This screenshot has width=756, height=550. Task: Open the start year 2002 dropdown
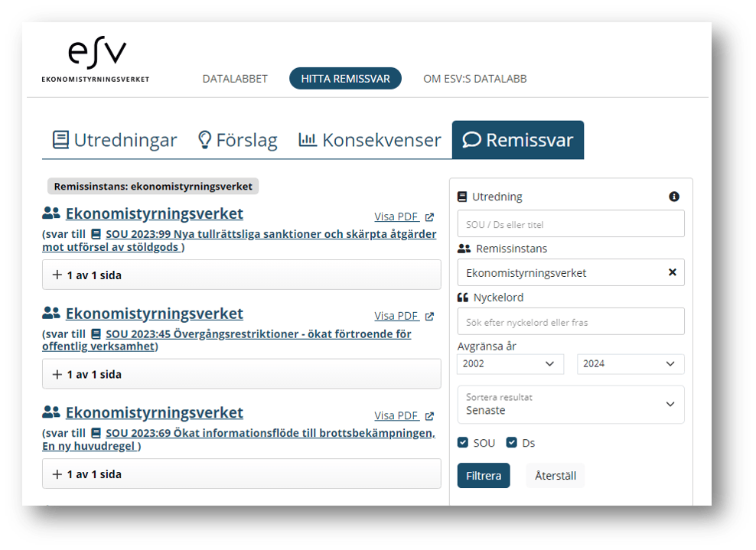click(510, 364)
